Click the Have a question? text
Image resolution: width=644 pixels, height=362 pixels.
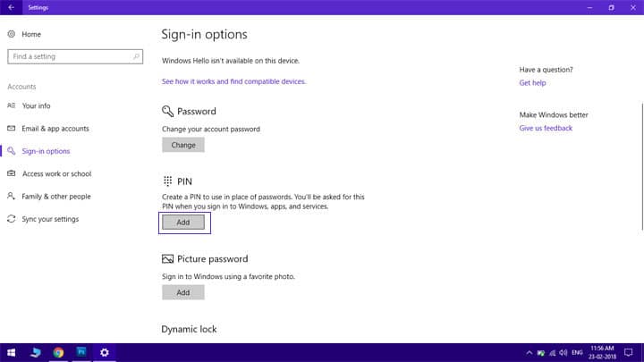546,70
